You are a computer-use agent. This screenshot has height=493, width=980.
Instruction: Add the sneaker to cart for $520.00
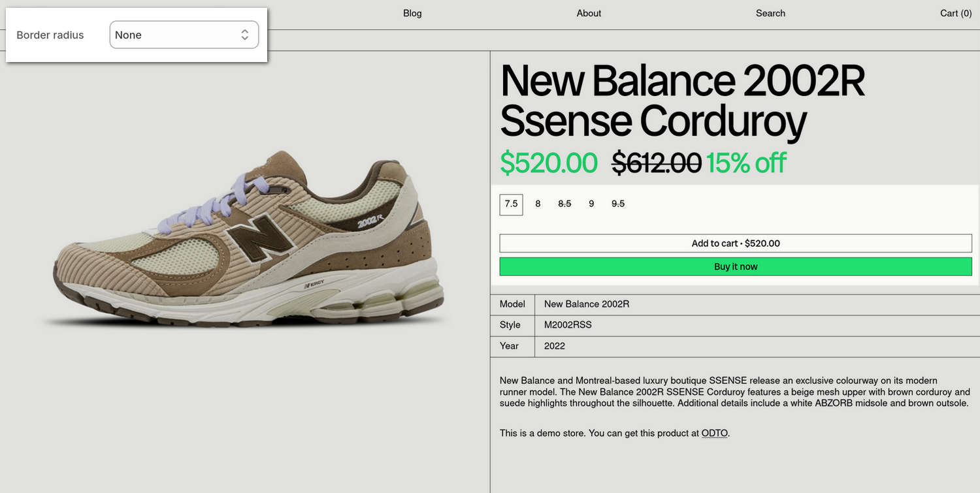(735, 243)
